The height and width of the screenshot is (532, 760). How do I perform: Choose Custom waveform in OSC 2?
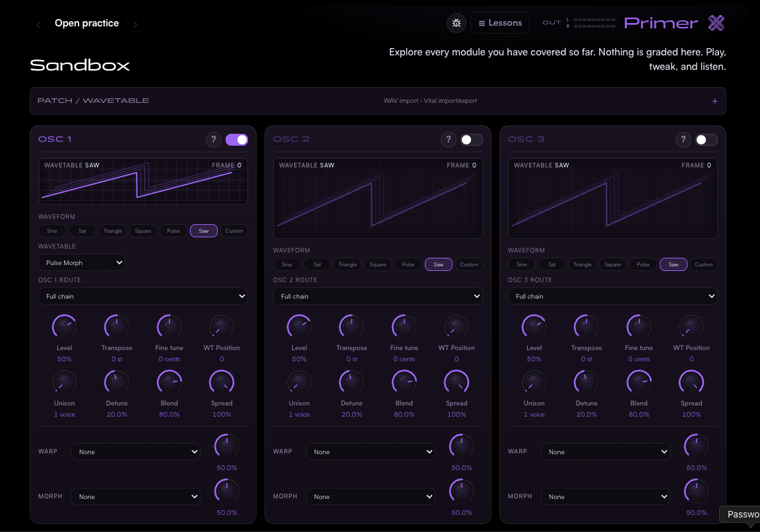point(468,264)
